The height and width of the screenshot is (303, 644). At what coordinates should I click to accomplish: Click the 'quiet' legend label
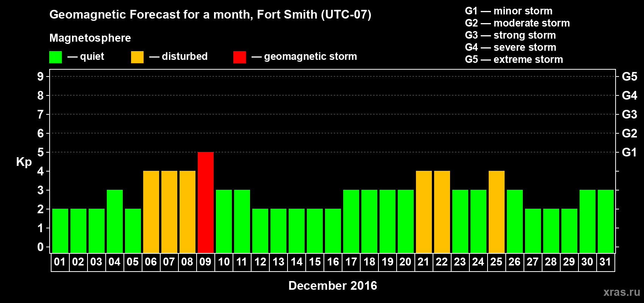point(92,56)
